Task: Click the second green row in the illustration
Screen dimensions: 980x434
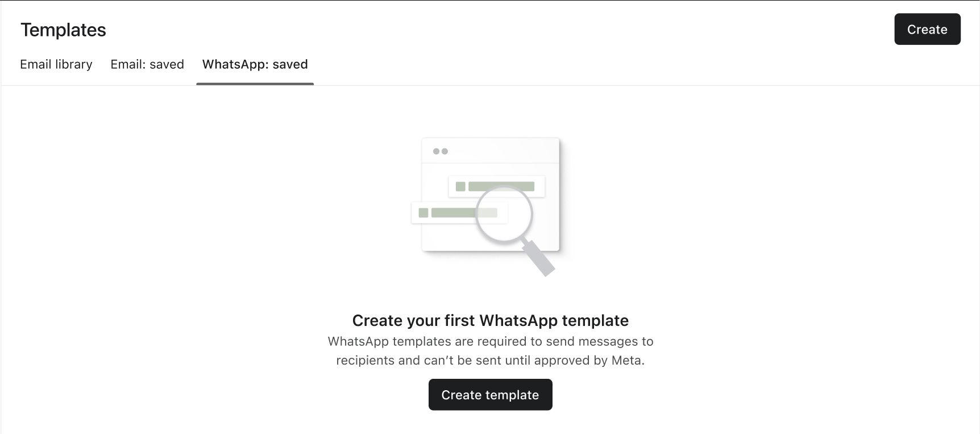Action: (x=463, y=212)
